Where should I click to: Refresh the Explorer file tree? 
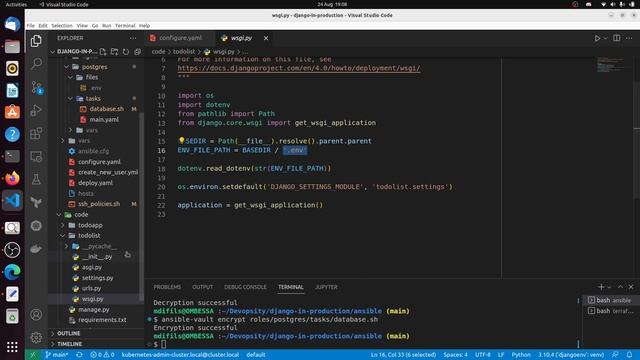tap(126, 51)
